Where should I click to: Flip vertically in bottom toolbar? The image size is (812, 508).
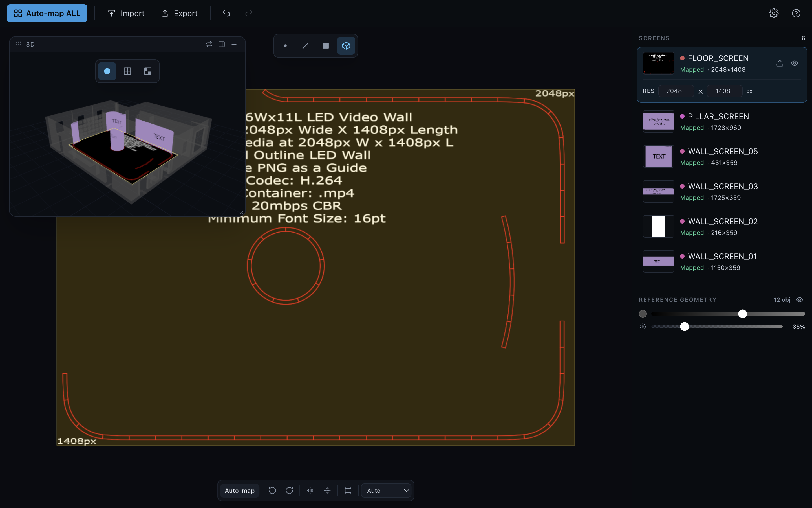coord(327,491)
